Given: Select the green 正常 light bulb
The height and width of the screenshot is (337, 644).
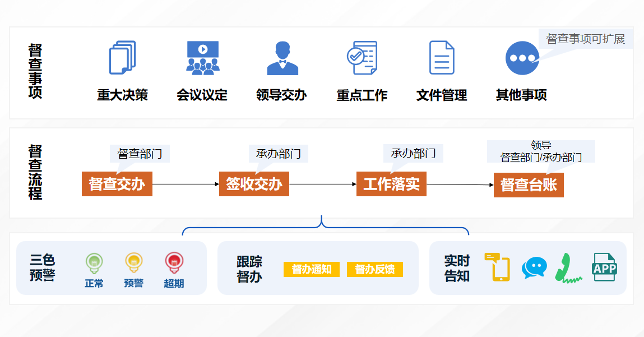Looking at the screenshot, I should (94, 262).
